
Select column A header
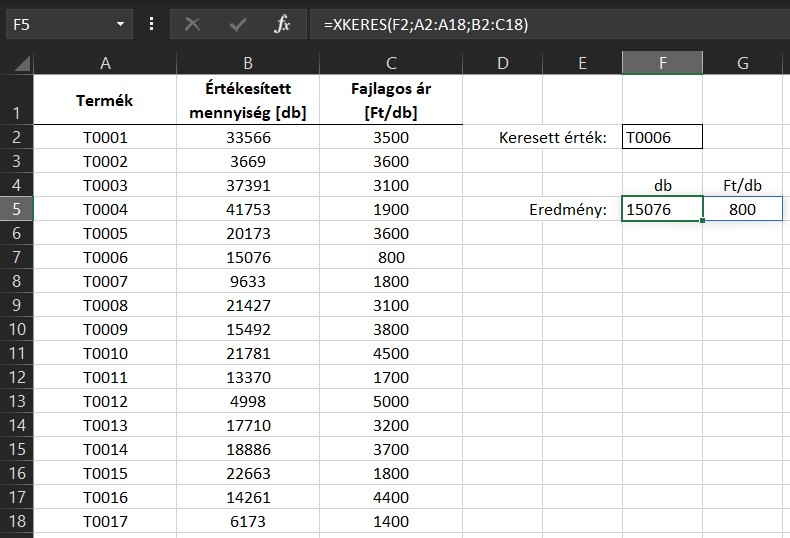tap(105, 63)
